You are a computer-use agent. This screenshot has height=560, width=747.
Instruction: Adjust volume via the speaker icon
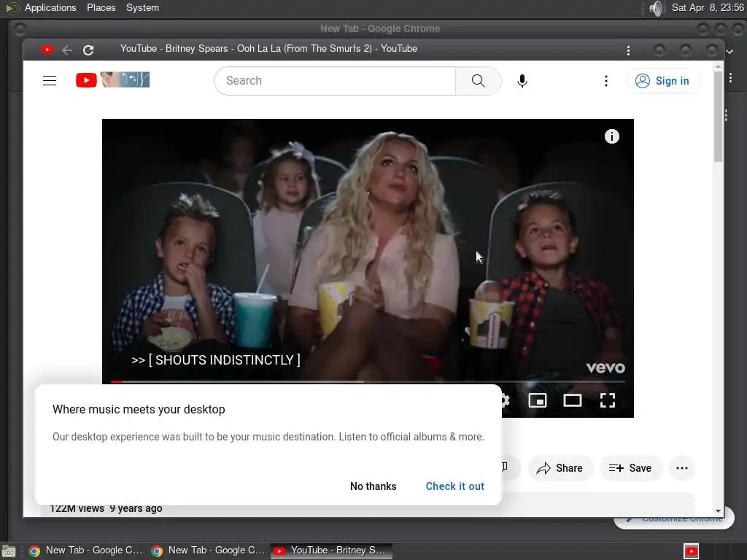(x=657, y=8)
